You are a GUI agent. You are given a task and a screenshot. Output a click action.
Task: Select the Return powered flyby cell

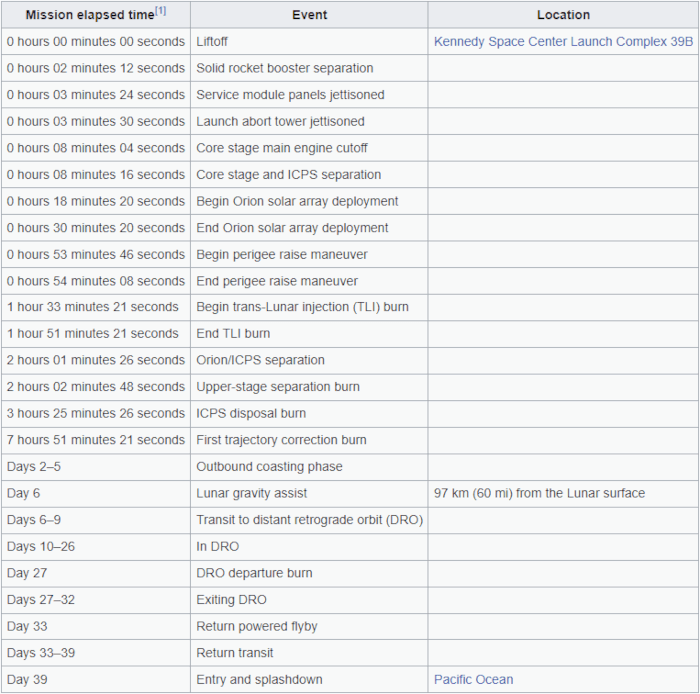tap(256, 627)
